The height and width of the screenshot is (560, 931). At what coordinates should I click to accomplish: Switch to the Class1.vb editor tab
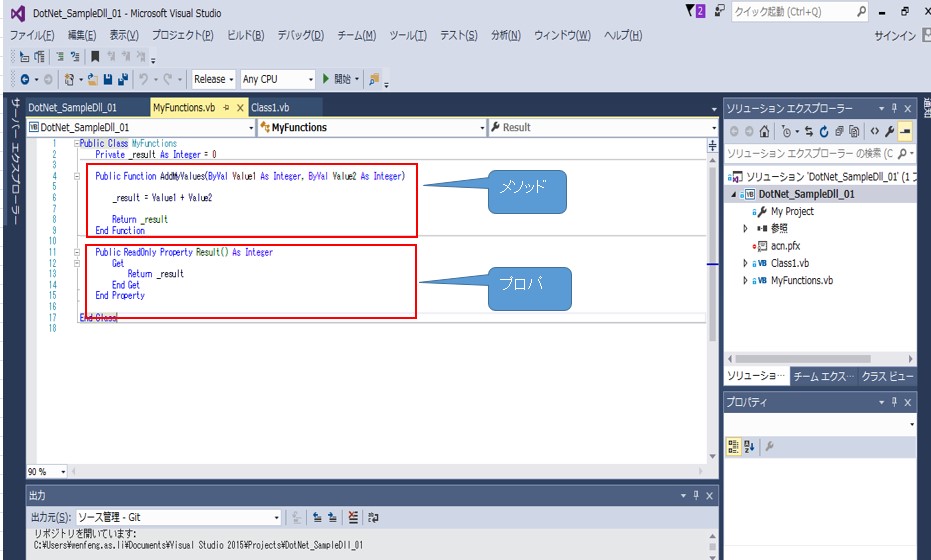click(270, 107)
